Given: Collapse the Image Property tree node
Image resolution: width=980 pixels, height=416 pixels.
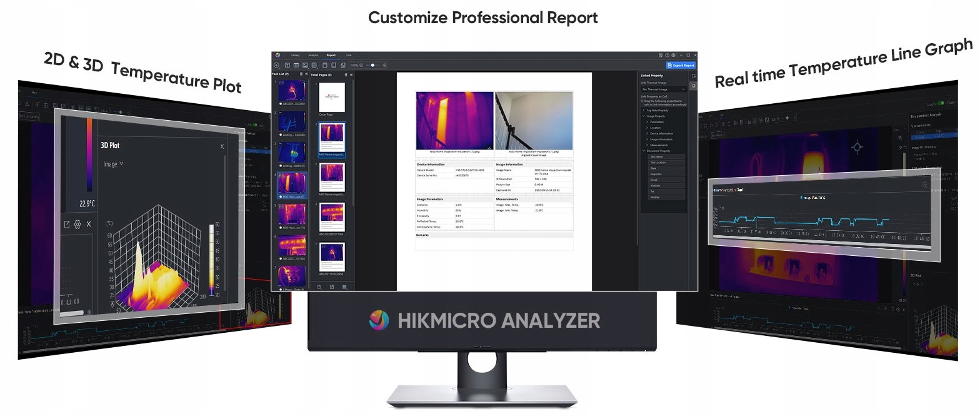Looking at the screenshot, I should (x=643, y=116).
